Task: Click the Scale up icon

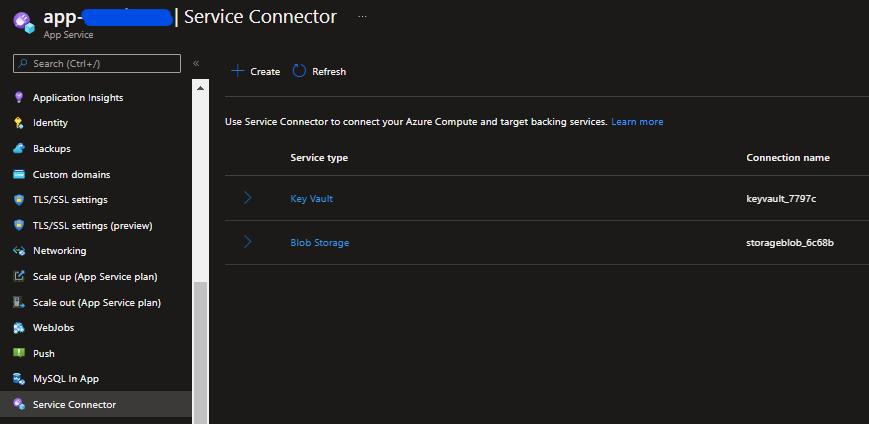Action: [x=19, y=277]
